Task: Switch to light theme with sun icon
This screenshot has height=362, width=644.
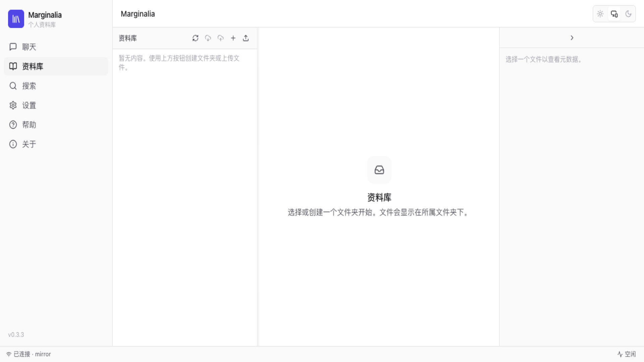Action: click(600, 14)
